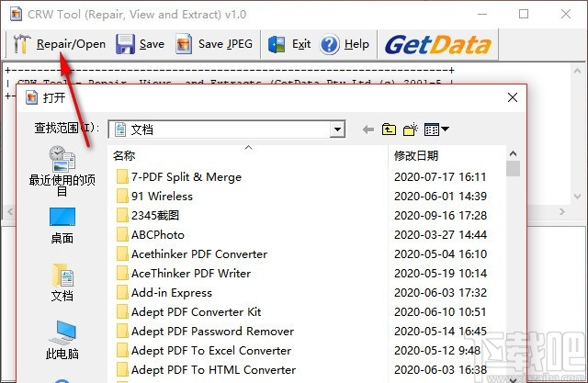This screenshot has height=383, width=588.
Task: Open the view menu dropdown icon
Action: point(436,130)
